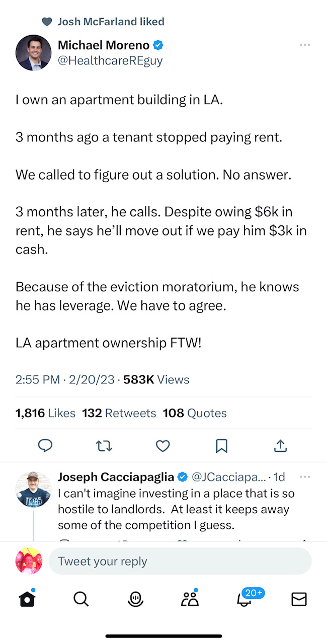Viewport: 327px width, 644px height.
Task: Open the 108 Quotes list
Action: 195,413
